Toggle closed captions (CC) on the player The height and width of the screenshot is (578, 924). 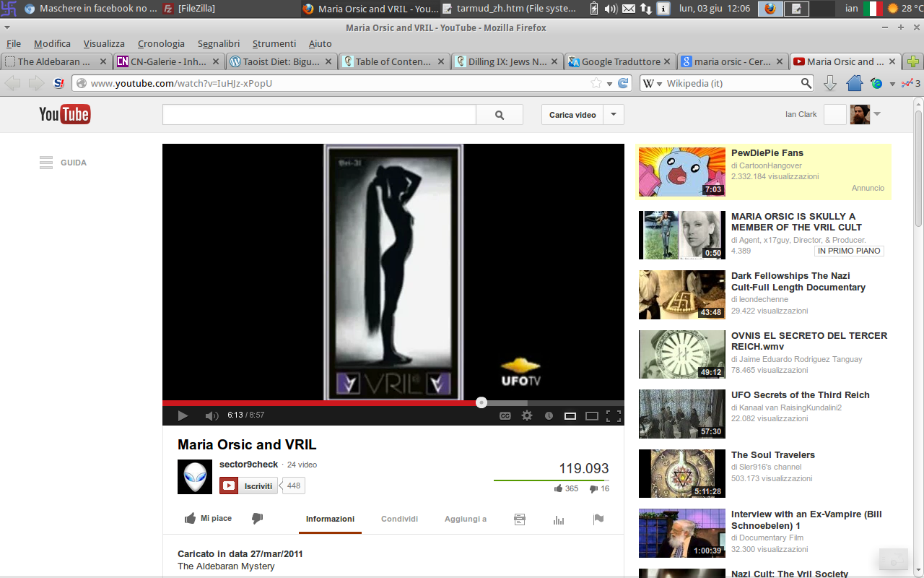(505, 415)
